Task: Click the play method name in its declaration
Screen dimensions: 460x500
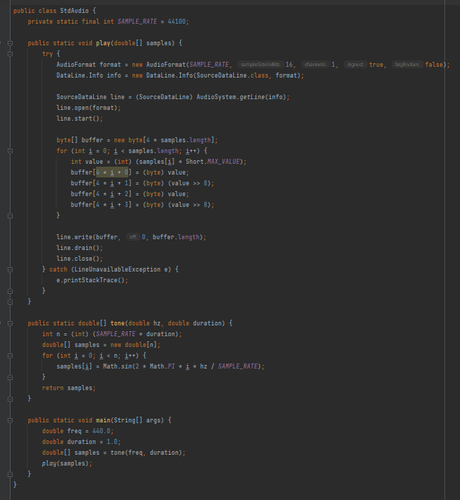Action: (x=103, y=43)
